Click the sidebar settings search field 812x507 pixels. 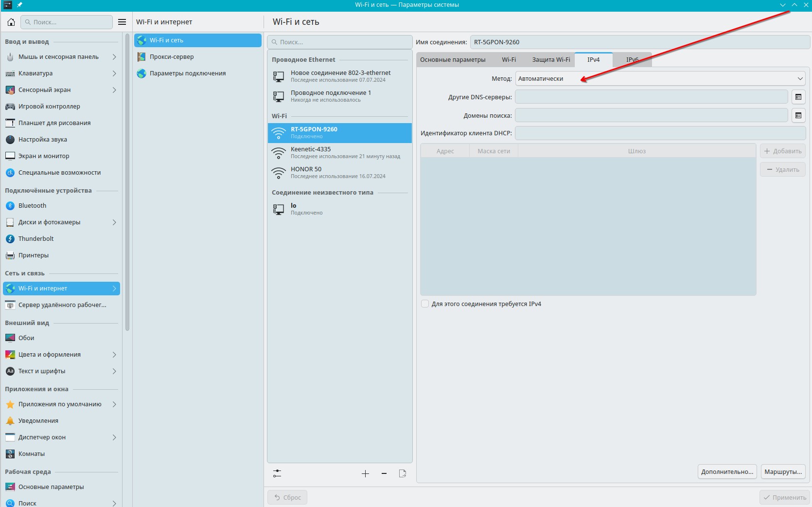tap(67, 22)
